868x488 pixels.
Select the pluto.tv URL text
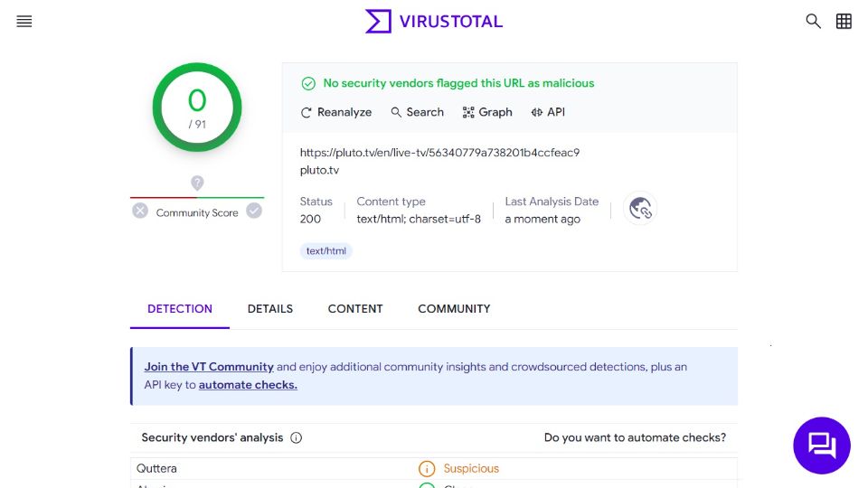pyautogui.click(x=439, y=153)
